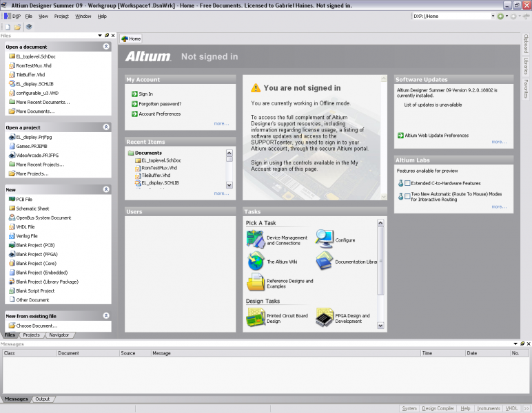Viewport: 532px width, 413px height.
Task: Open the Libraries side panel
Action: [x=526, y=66]
